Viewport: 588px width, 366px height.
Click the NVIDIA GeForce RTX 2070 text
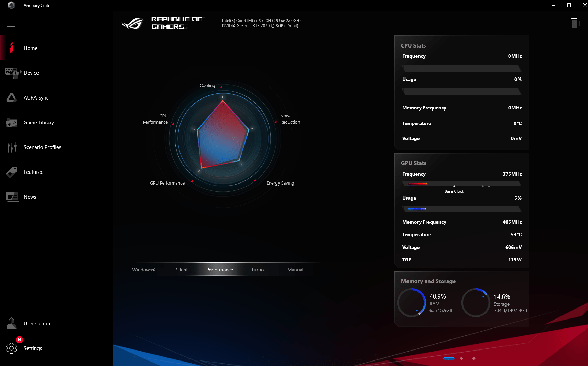(260, 26)
